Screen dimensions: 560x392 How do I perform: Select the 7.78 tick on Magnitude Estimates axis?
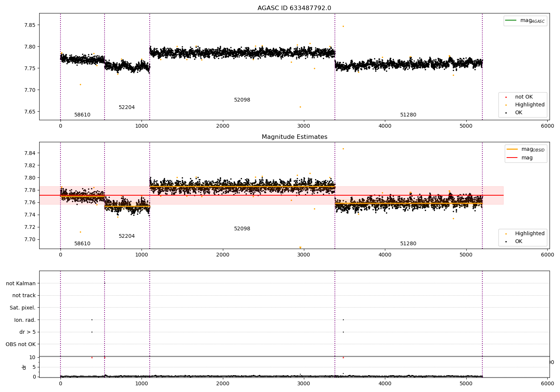(30, 190)
